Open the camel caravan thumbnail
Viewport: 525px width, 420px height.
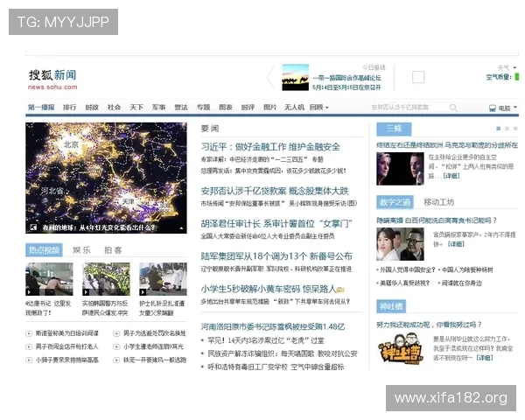click(x=295, y=77)
